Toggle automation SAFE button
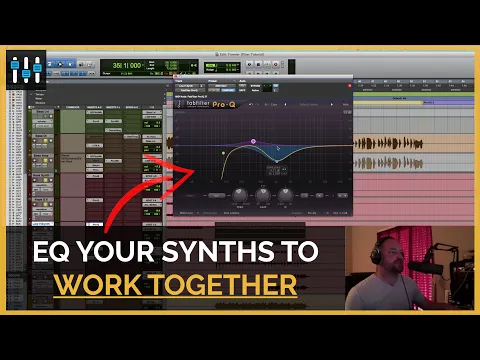The width and height of the screenshot is (480, 360). click(x=242, y=90)
